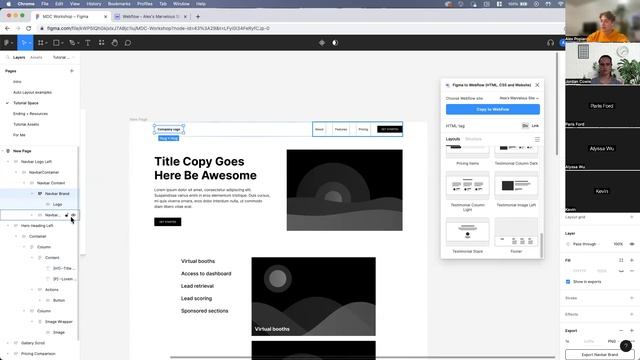Open the Bookmarks menu in menu bar
This screenshot has height=360, width=640.
[119, 4]
